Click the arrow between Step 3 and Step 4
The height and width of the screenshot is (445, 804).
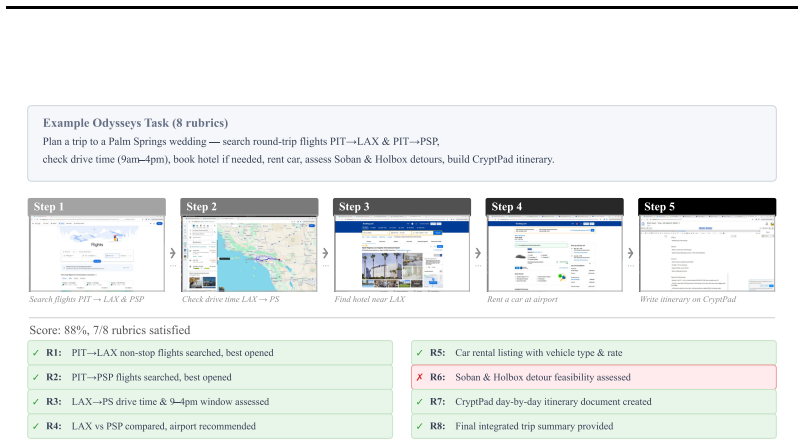click(478, 253)
